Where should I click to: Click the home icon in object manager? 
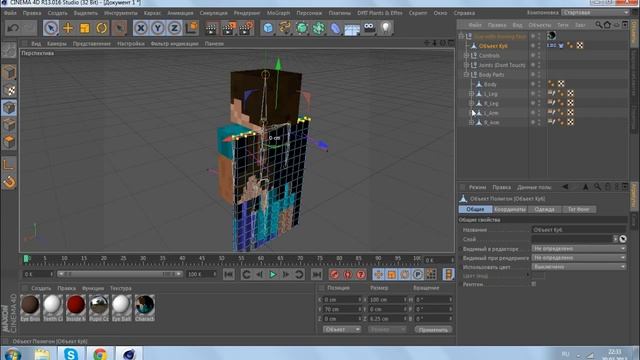pos(607,25)
